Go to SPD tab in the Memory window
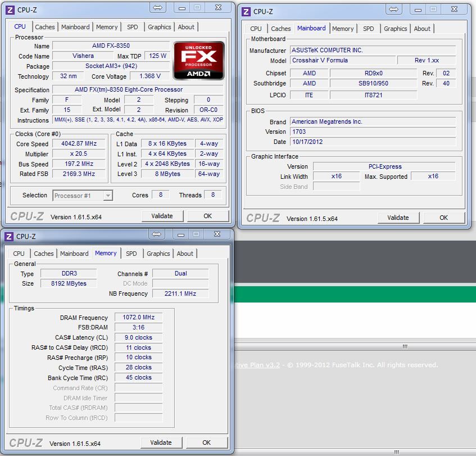The image size is (476, 456). 131,254
